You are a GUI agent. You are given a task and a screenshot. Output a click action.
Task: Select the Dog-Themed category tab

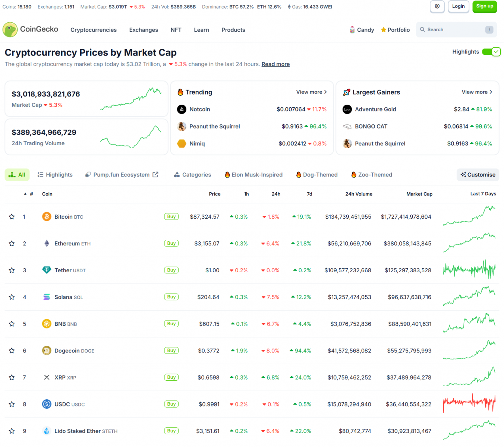(x=317, y=175)
